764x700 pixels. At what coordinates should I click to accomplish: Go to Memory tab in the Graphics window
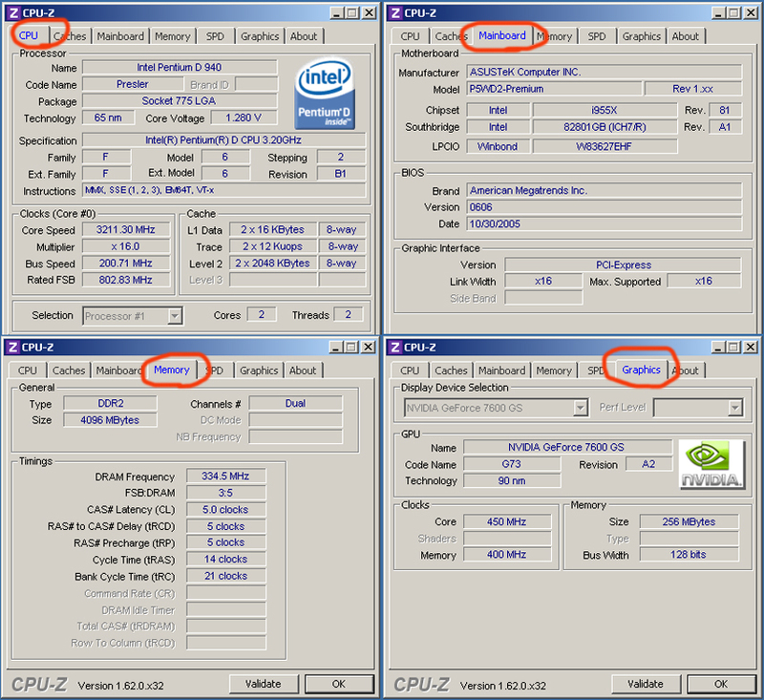[554, 371]
